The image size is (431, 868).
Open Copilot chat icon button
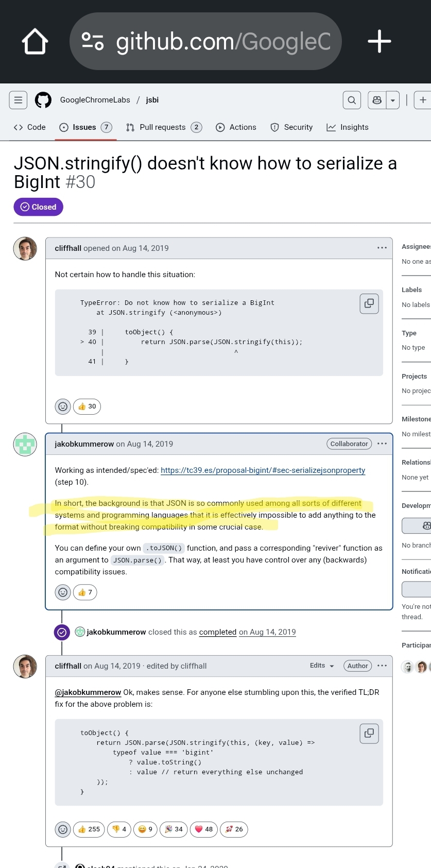click(377, 100)
